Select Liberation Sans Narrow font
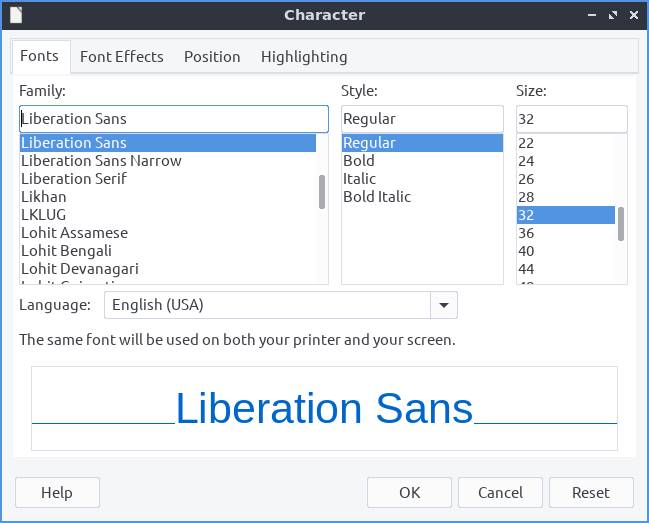This screenshot has width=649, height=523. tap(101, 161)
